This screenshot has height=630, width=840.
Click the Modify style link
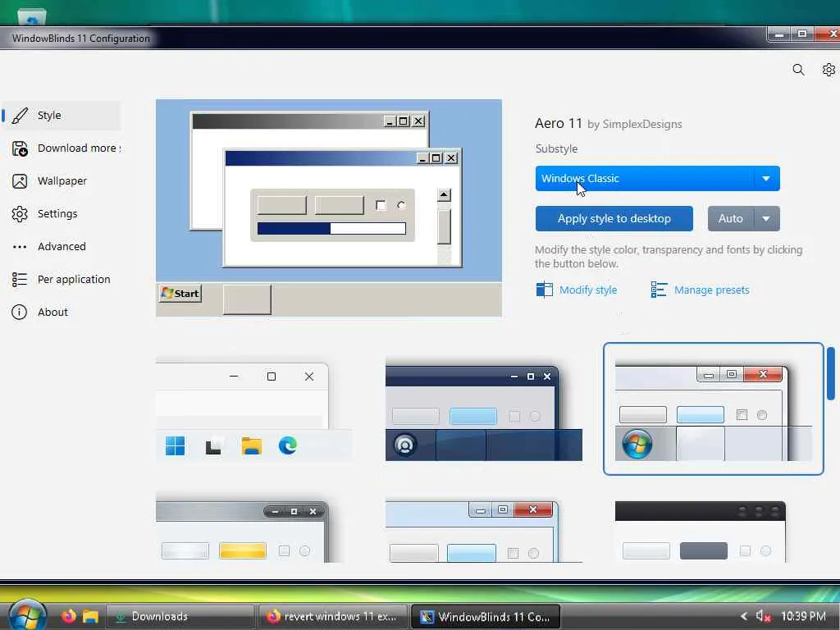pos(587,290)
